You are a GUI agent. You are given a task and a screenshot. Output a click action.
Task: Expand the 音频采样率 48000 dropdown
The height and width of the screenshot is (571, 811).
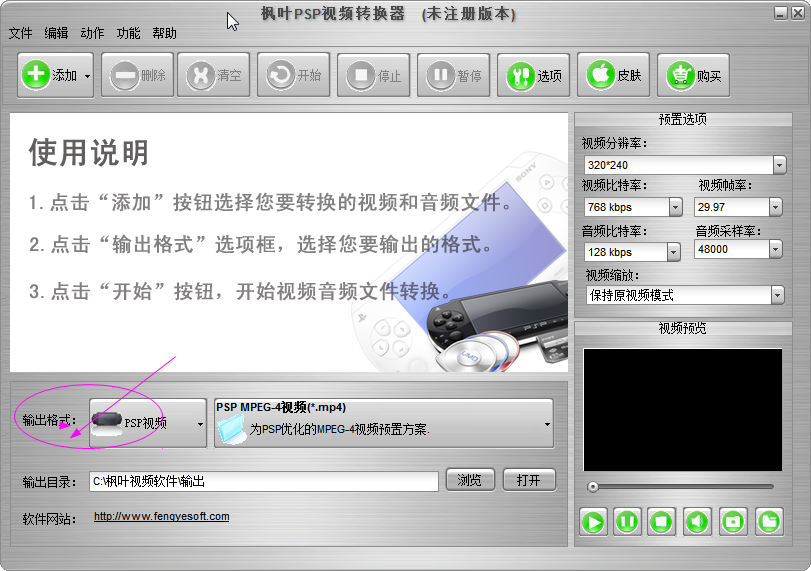tap(775, 249)
